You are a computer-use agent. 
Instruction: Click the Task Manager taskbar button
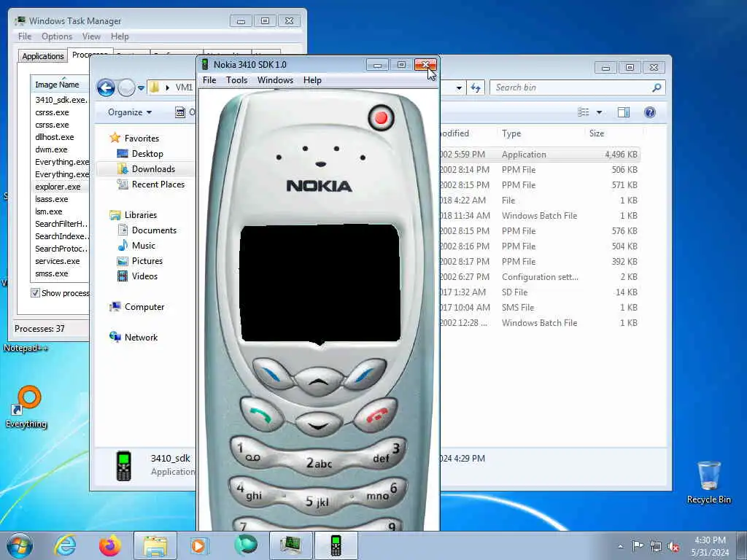point(291,545)
